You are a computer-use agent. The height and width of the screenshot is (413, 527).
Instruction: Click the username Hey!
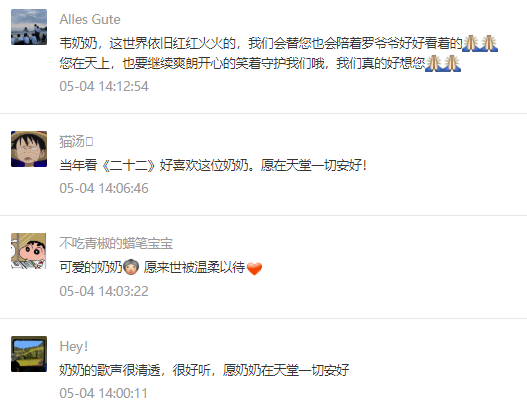click(74, 346)
